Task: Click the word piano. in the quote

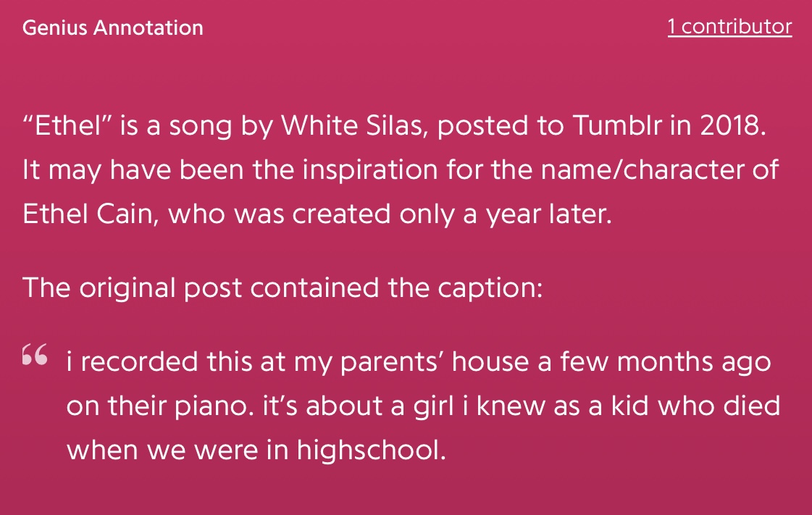Action: tap(214, 406)
